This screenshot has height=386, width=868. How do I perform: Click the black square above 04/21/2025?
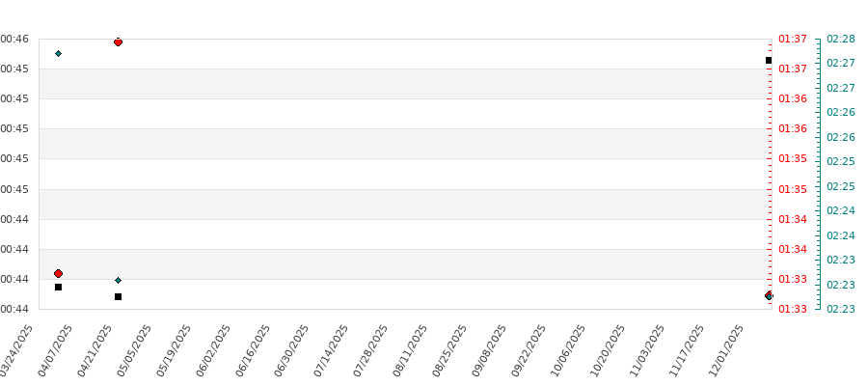click(118, 297)
